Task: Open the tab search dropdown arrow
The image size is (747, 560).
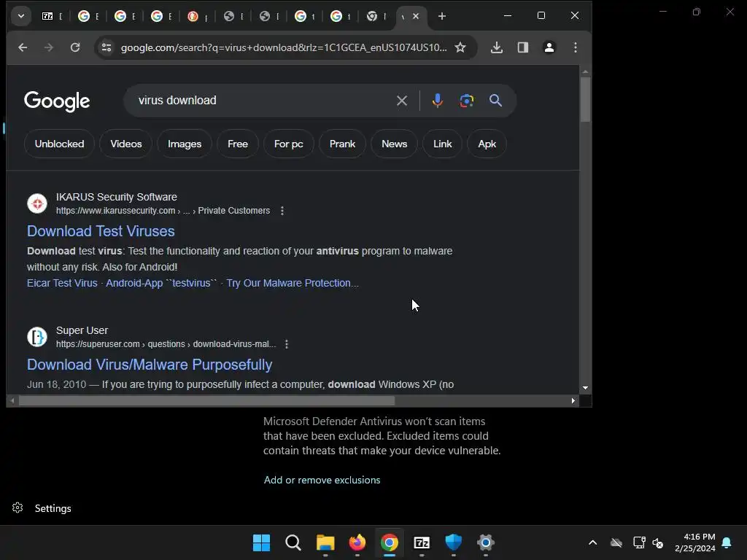Action: click(21, 16)
